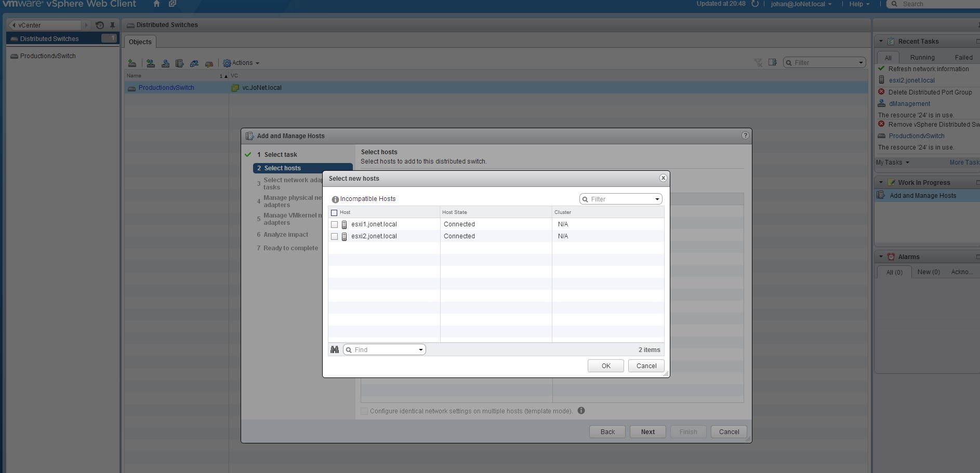Open the Actions dropdown menu
The width and height of the screenshot is (980, 473).
(241, 63)
